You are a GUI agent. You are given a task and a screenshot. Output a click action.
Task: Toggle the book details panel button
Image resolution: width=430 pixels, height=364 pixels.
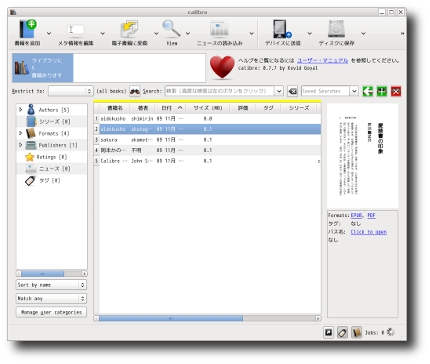point(356,332)
